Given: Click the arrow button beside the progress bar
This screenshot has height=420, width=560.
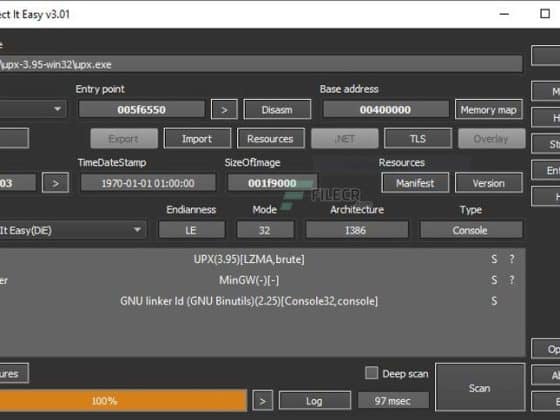Looking at the screenshot, I should pos(262,401).
